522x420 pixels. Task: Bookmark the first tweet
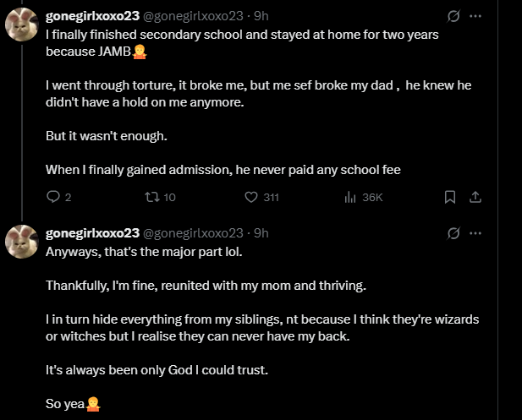pyautogui.click(x=450, y=197)
